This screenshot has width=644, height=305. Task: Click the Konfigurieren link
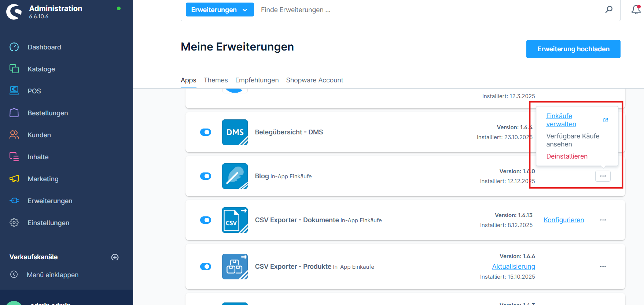564,220
